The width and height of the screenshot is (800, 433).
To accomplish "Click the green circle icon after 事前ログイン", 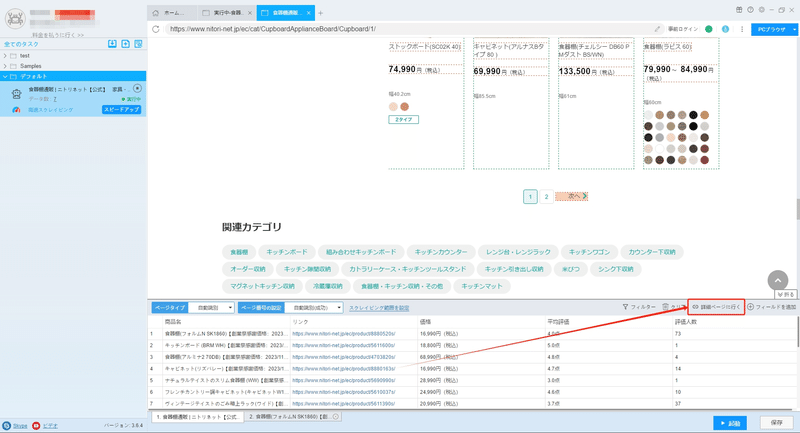I will [x=709, y=29].
